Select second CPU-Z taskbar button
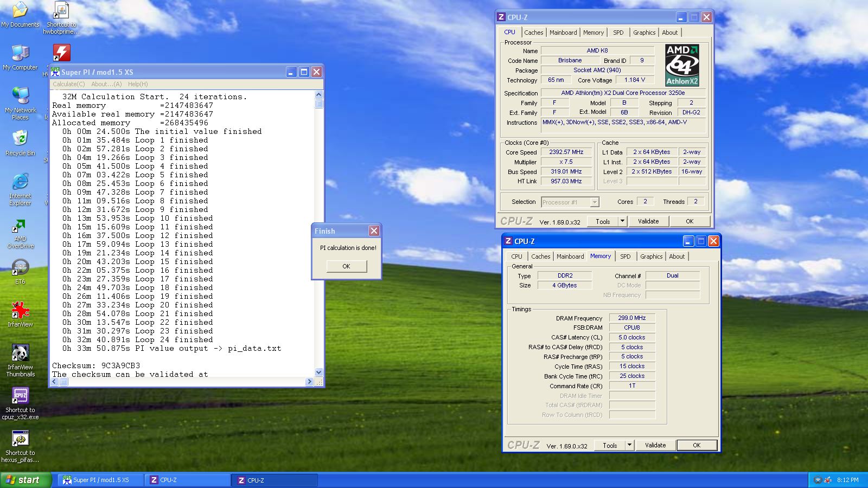The image size is (868, 488). [x=275, y=480]
